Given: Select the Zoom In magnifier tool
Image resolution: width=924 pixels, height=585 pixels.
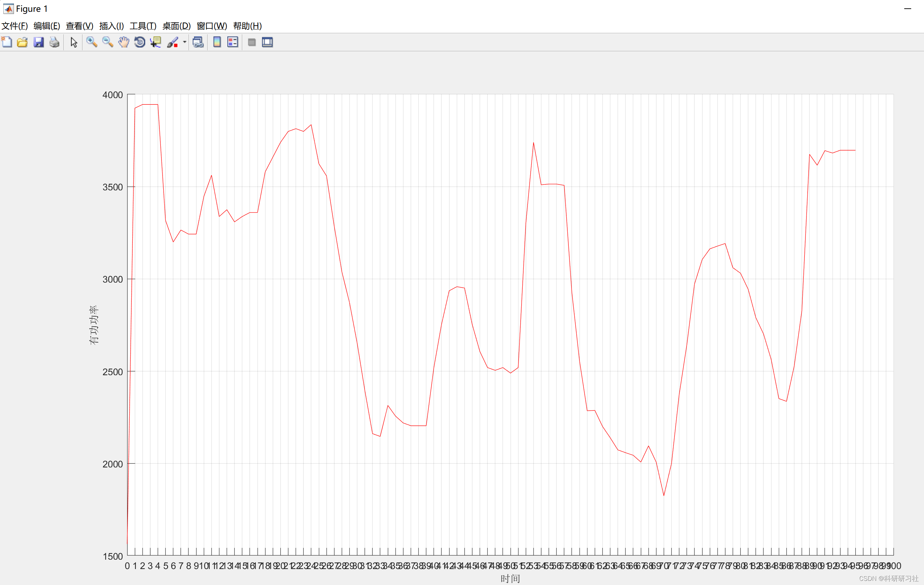Looking at the screenshot, I should pyautogui.click(x=91, y=42).
